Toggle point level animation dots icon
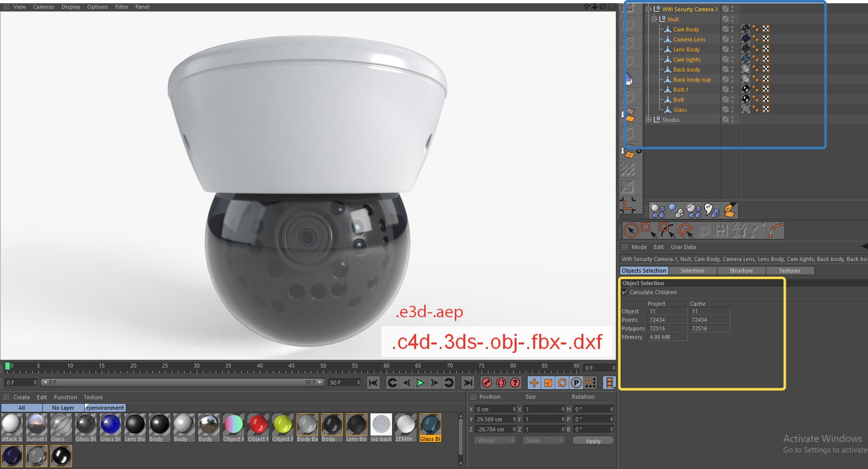 [590, 383]
